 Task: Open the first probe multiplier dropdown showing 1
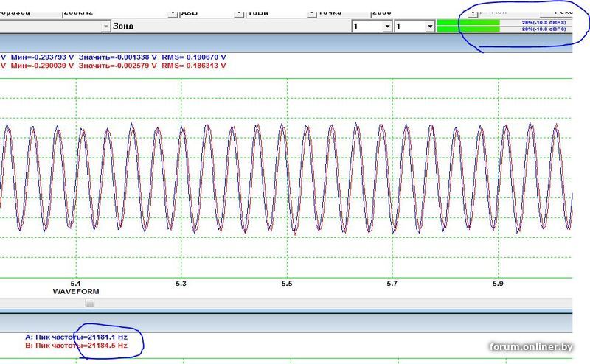pyautogui.click(x=387, y=27)
